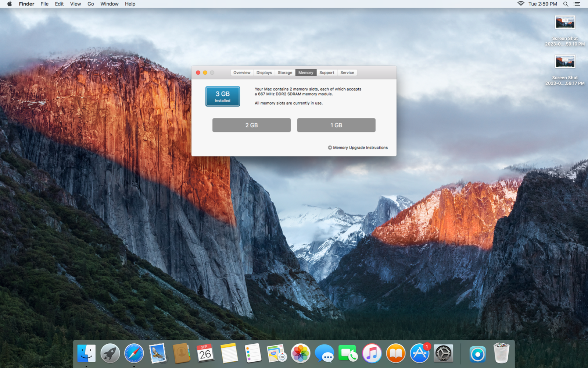Launch the Photos app
The height and width of the screenshot is (368, 588).
(301, 353)
